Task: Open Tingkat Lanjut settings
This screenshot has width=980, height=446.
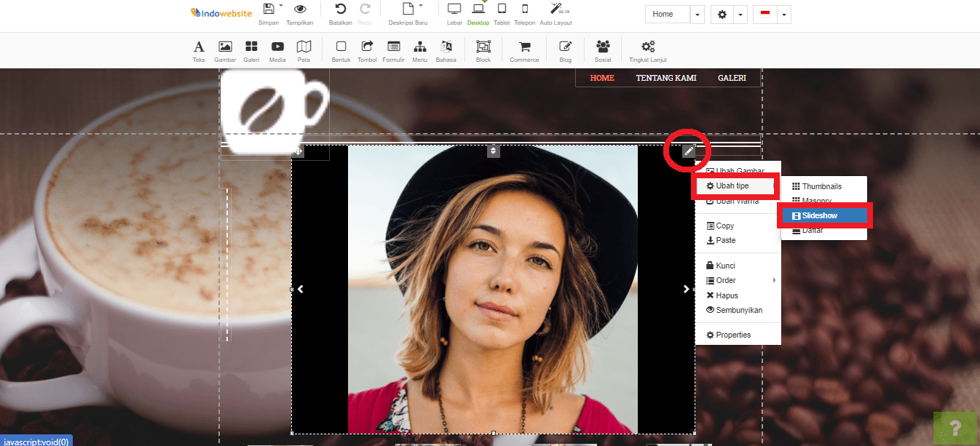Action: pyautogui.click(x=647, y=49)
